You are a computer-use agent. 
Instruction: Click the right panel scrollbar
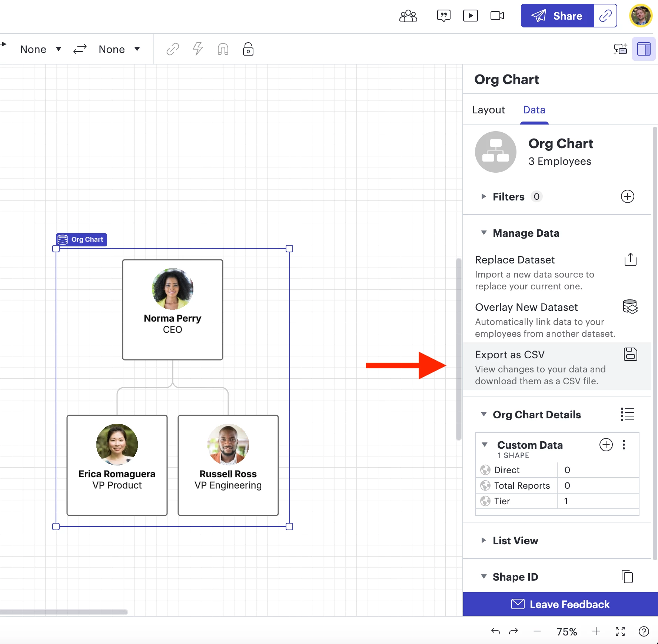tap(655, 343)
